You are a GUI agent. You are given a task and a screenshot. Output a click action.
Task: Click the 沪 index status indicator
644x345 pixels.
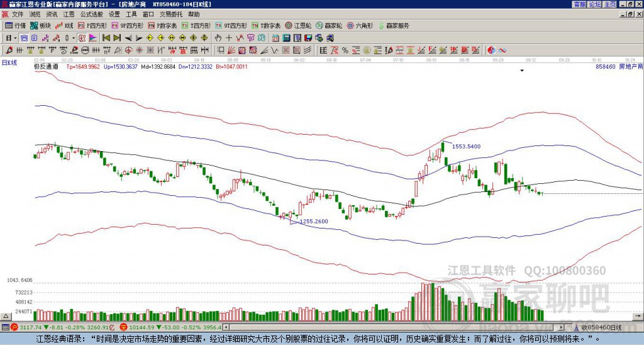coord(14,327)
